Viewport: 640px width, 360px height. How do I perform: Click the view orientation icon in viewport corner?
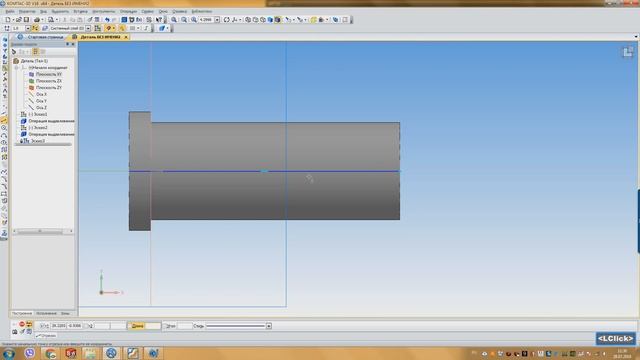click(x=627, y=52)
